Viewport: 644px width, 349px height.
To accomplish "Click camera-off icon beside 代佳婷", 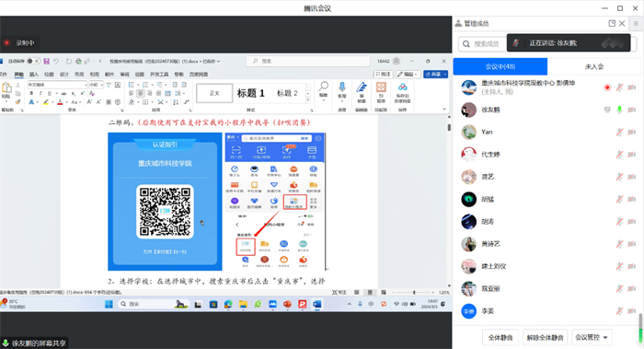I will pyautogui.click(x=632, y=155).
